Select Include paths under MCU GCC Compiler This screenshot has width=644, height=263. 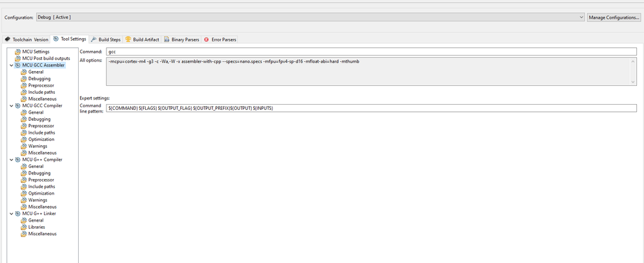41,132
